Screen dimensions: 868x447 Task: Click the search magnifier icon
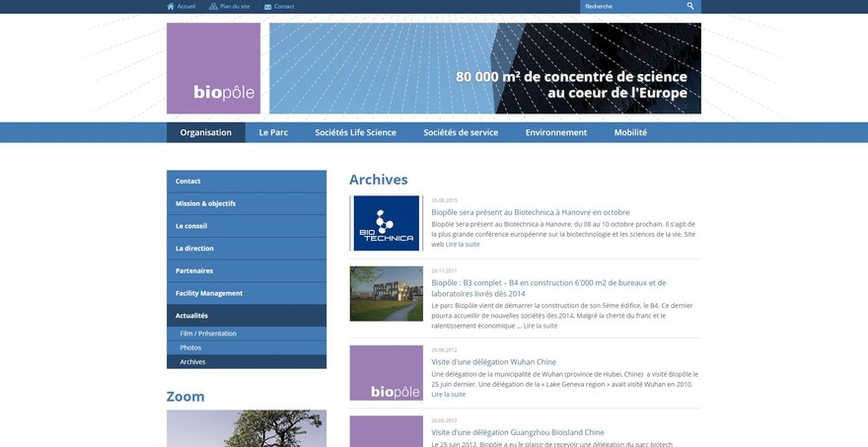coord(690,6)
